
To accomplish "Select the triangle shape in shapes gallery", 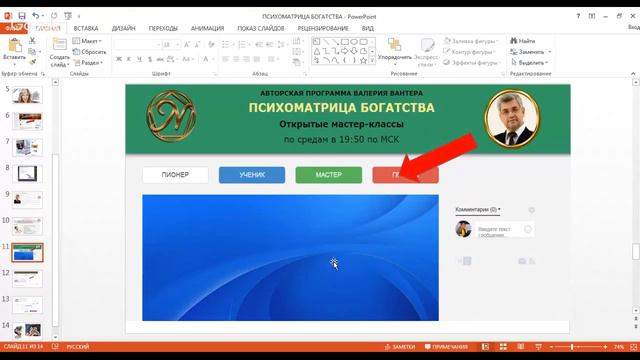I will (x=317, y=51).
